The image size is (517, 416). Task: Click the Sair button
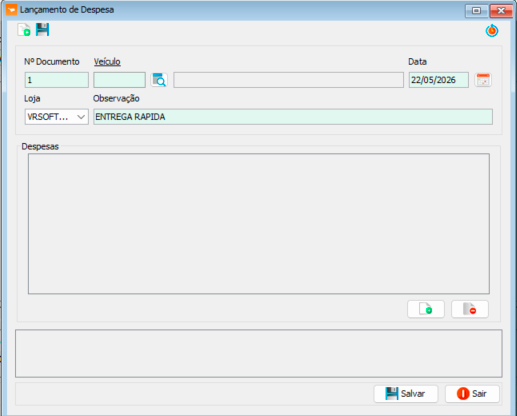472,394
